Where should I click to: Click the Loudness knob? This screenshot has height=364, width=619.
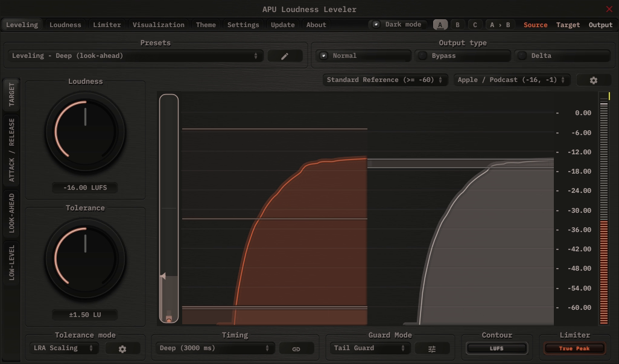tap(86, 131)
